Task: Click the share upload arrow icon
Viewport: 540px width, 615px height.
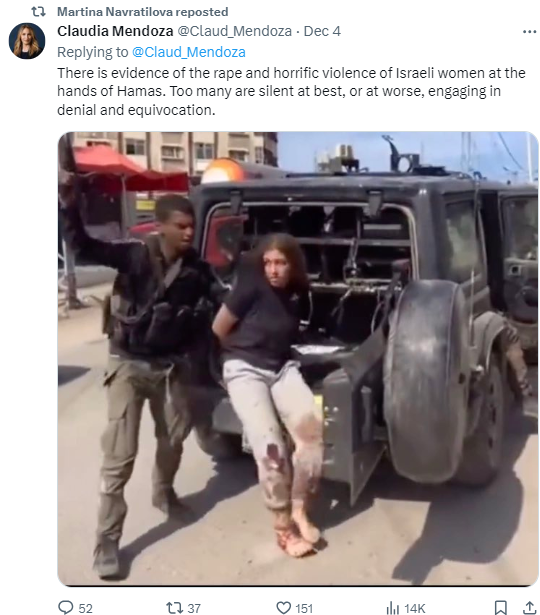Action: pyautogui.click(x=529, y=608)
